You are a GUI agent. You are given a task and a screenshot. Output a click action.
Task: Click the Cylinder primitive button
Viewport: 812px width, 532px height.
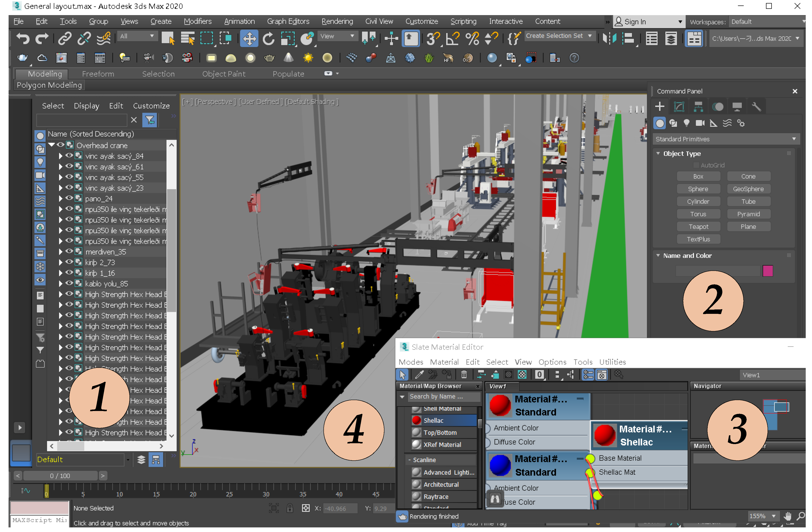coord(698,202)
